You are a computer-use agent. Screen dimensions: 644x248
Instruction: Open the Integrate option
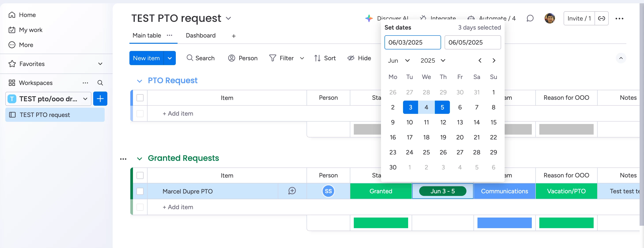[x=438, y=18]
